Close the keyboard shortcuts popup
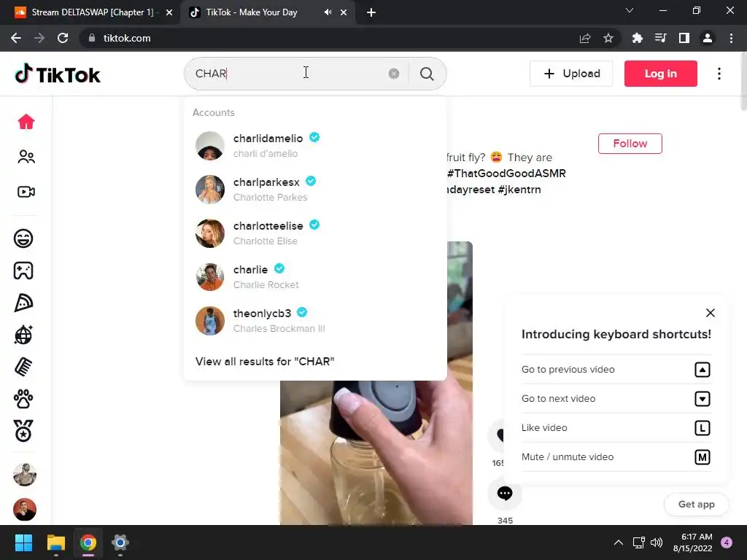 pyautogui.click(x=711, y=313)
